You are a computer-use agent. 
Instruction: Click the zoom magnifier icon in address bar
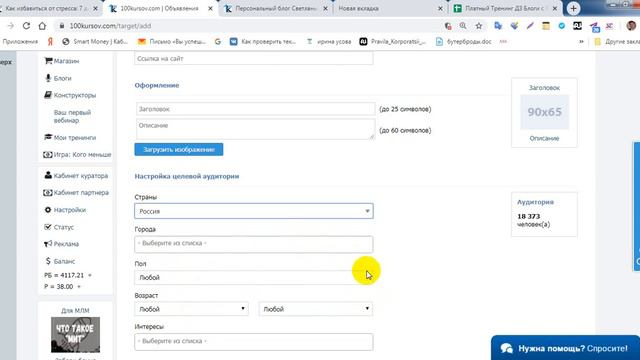point(463,26)
